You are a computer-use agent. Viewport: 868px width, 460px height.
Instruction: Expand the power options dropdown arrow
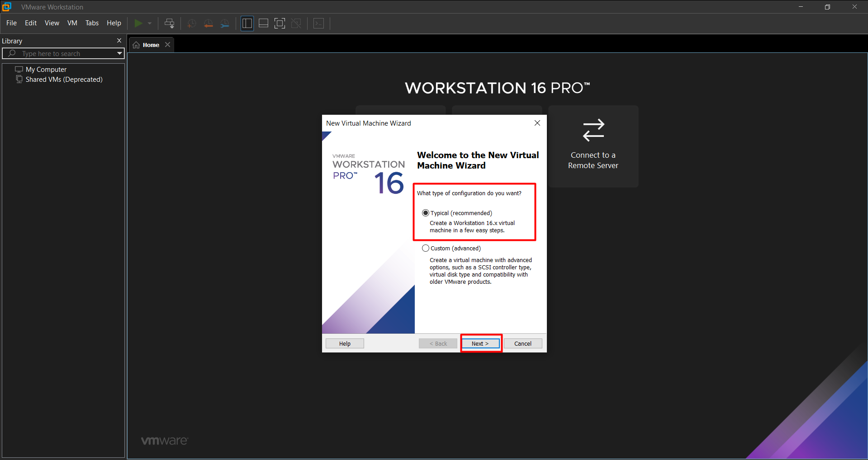pos(150,23)
